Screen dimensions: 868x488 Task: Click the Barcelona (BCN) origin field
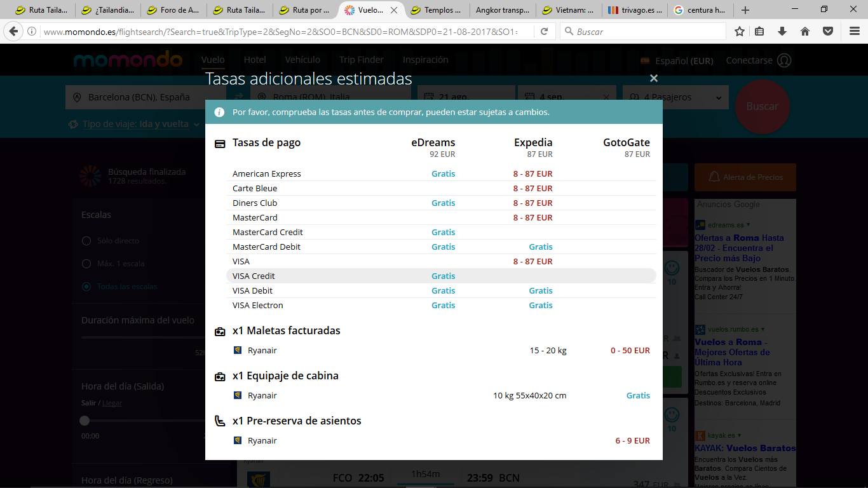coord(147,97)
